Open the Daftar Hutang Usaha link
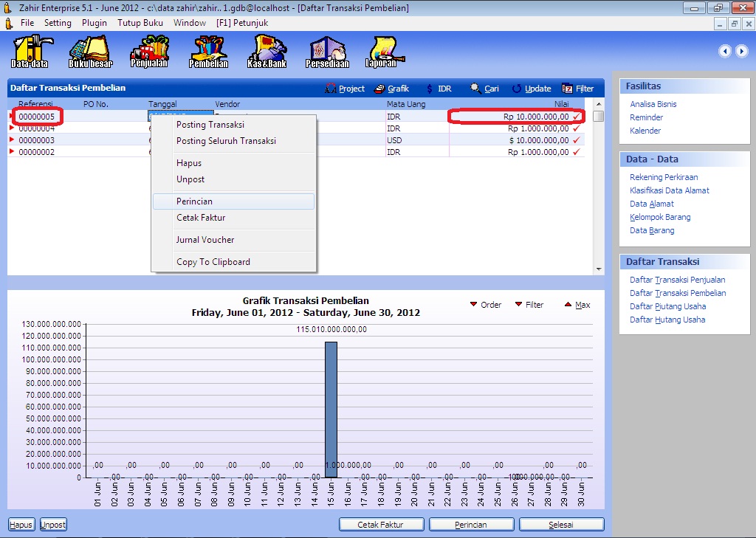756x538 pixels. coord(667,320)
